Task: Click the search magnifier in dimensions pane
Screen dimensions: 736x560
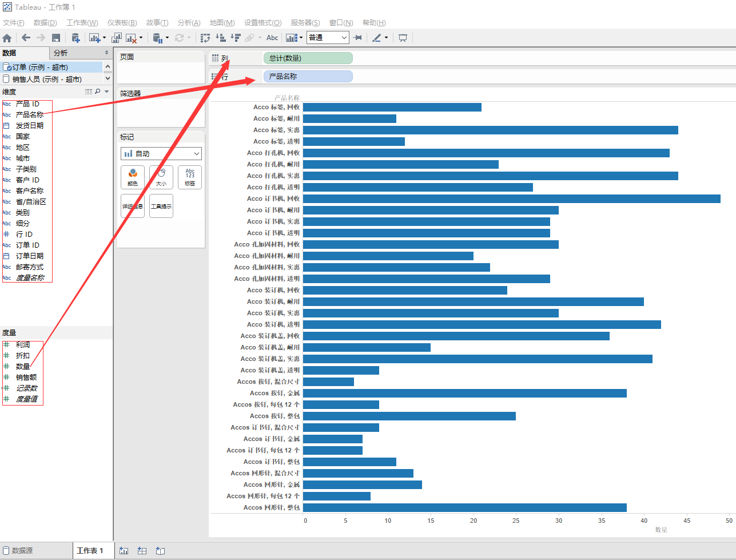Action: tap(98, 92)
